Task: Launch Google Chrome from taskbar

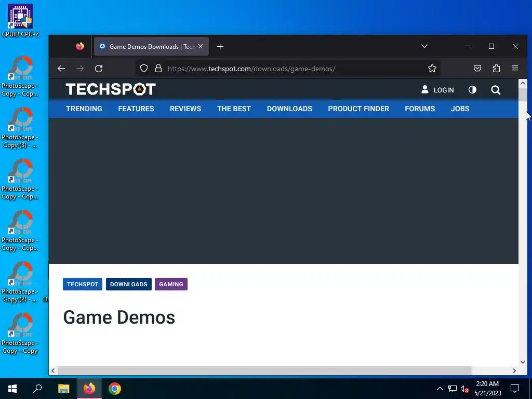Action: 115,389
